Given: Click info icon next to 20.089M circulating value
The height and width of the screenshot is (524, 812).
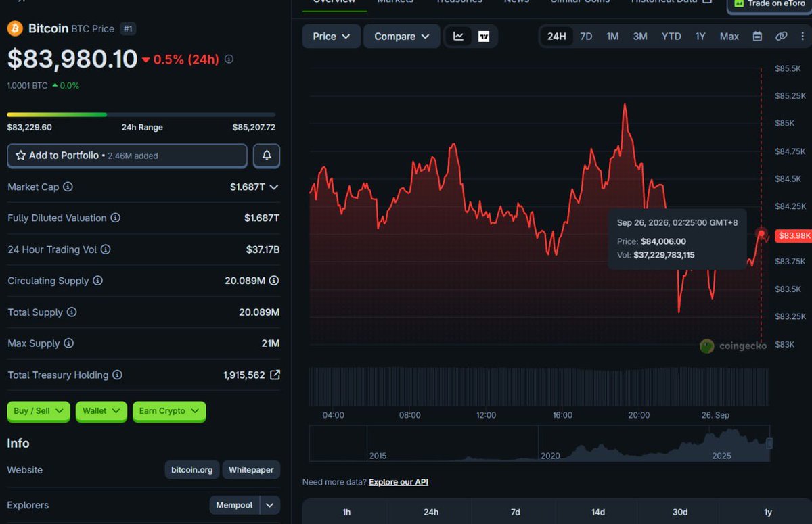Looking at the screenshot, I should click(274, 281).
